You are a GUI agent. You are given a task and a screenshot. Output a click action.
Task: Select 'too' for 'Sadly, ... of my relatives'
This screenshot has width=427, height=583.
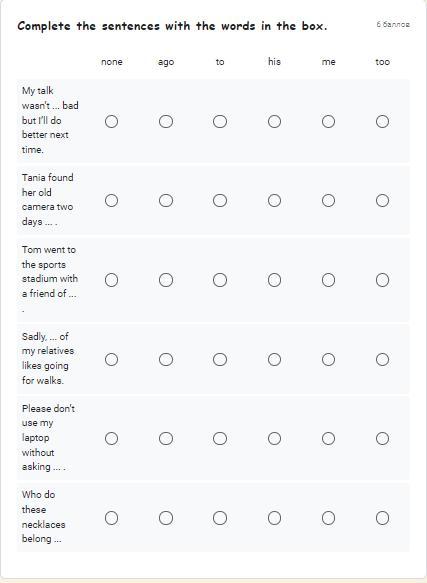[x=382, y=359]
